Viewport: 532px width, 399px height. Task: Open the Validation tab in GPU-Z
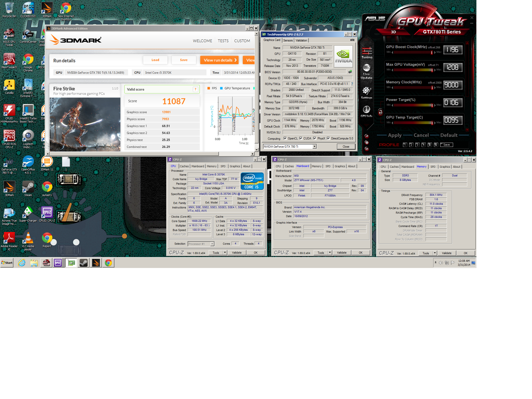(301, 40)
